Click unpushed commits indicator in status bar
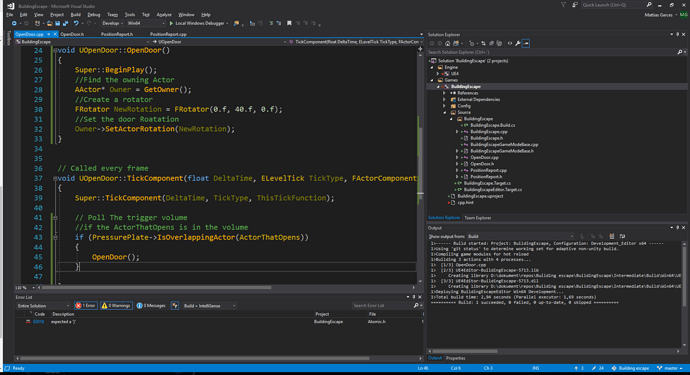This screenshot has width=690, height=375. (579, 368)
